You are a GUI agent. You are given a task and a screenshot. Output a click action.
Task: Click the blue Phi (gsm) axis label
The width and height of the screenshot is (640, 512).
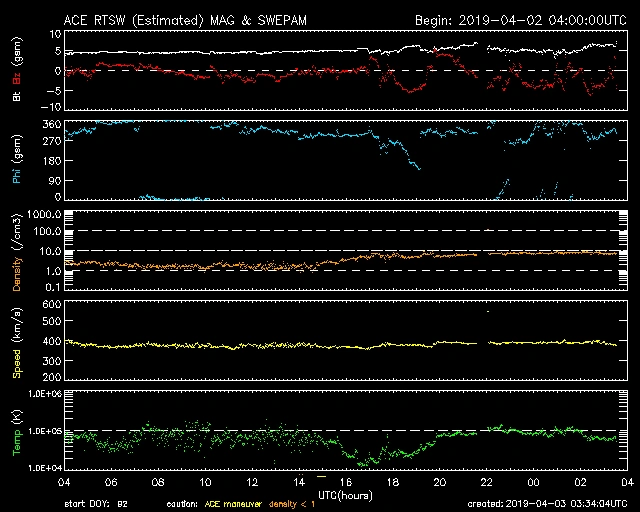pos(18,160)
